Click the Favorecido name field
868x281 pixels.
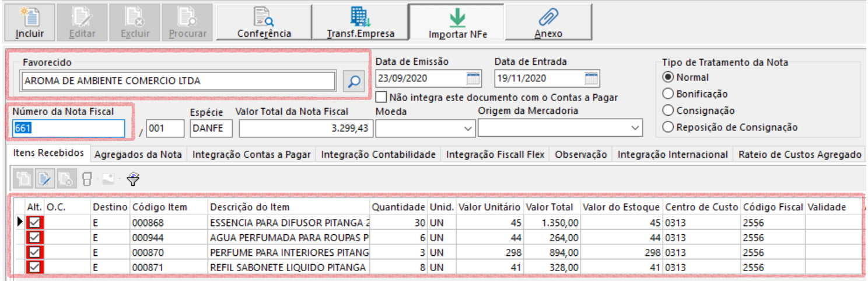pos(178,81)
